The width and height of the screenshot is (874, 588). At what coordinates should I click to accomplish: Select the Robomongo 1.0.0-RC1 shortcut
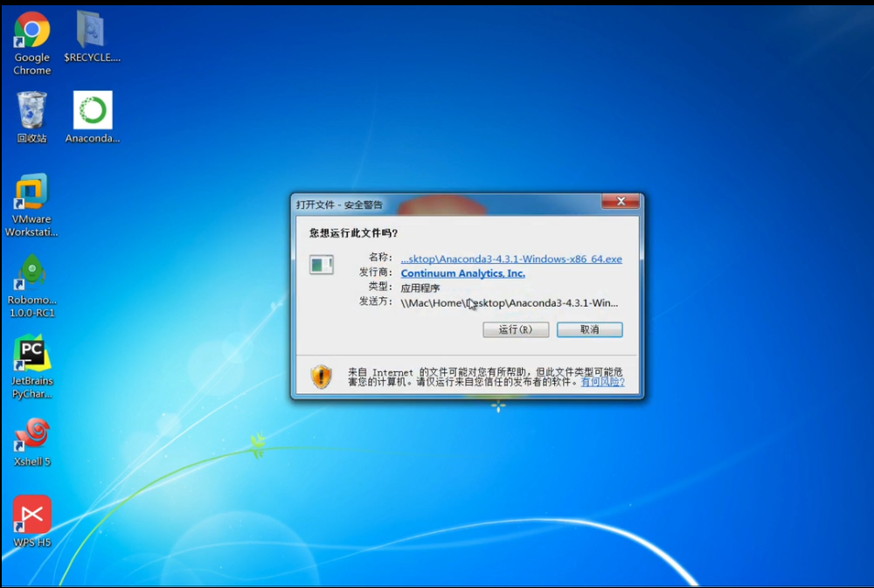[31, 286]
